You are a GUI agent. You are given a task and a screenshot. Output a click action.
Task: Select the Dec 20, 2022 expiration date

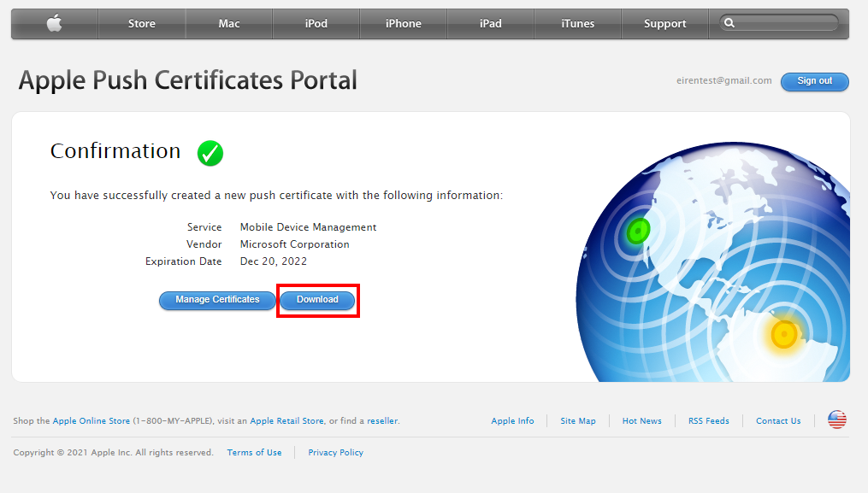274,261
